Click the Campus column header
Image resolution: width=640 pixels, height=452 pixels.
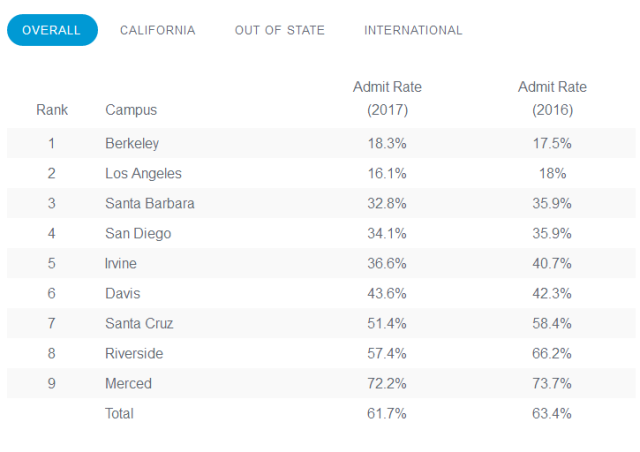131,110
